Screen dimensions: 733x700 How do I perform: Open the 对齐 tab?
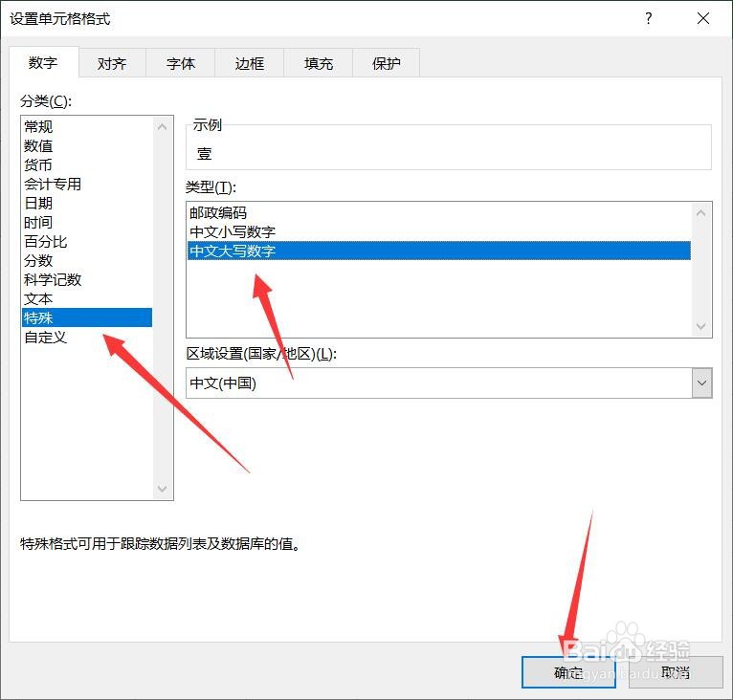coord(112,63)
